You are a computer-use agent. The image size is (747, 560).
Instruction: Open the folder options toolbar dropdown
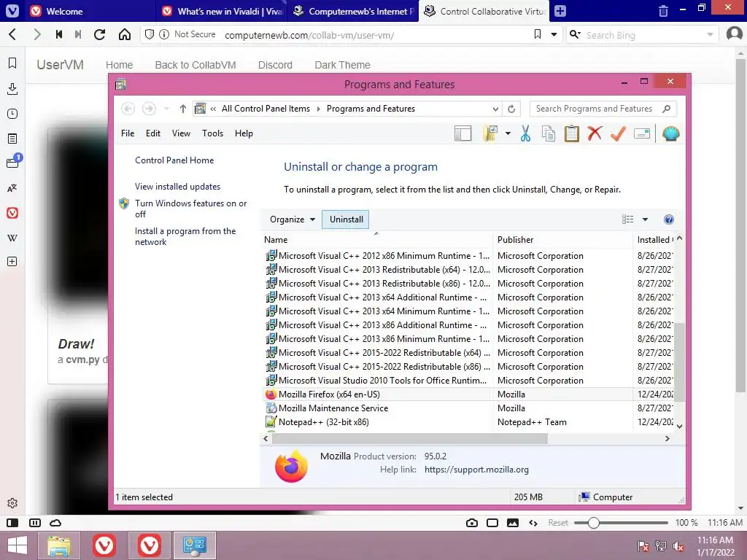click(x=508, y=134)
